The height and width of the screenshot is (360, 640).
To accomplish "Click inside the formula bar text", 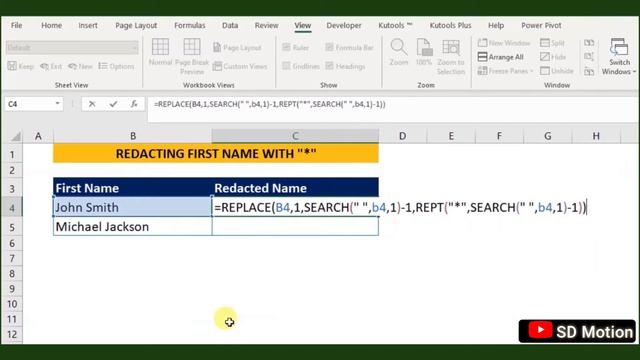I will [x=269, y=104].
